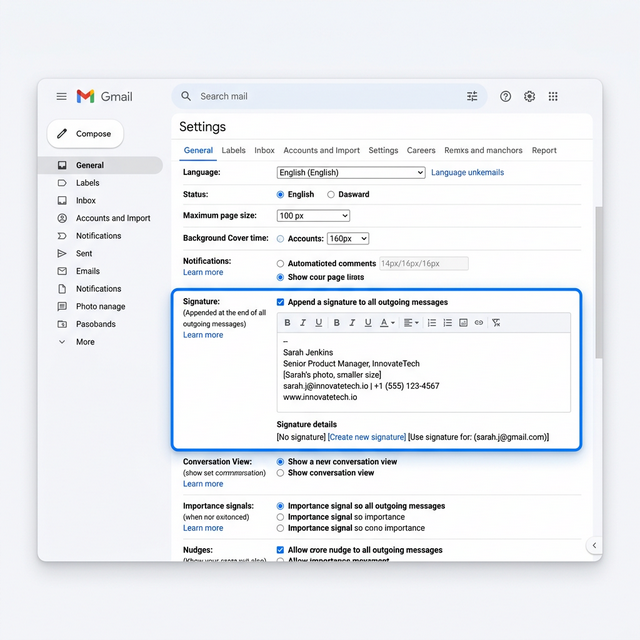
Task: Open Photo nanage in the sidebar
Action: coord(100,306)
